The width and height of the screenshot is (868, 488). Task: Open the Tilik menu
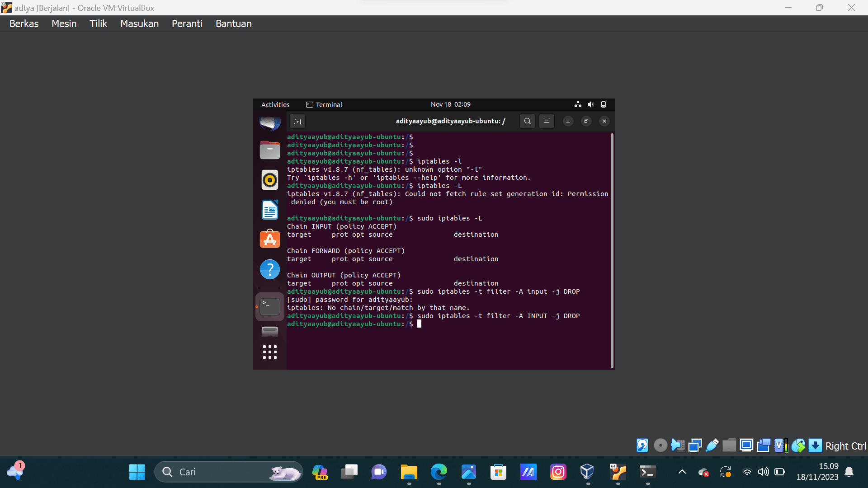tap(98, 23)
